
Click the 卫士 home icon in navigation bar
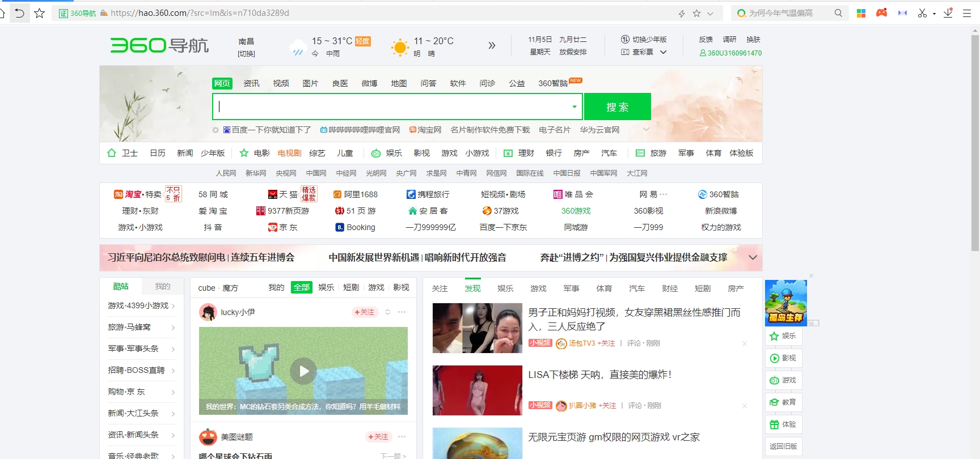112,153
